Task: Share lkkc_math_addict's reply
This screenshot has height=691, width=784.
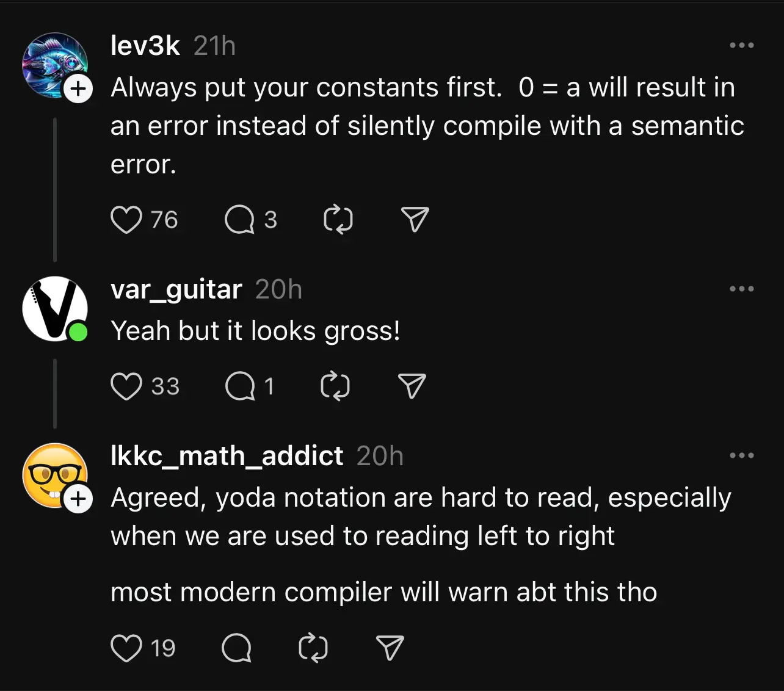Action: [x=390, y=648]
